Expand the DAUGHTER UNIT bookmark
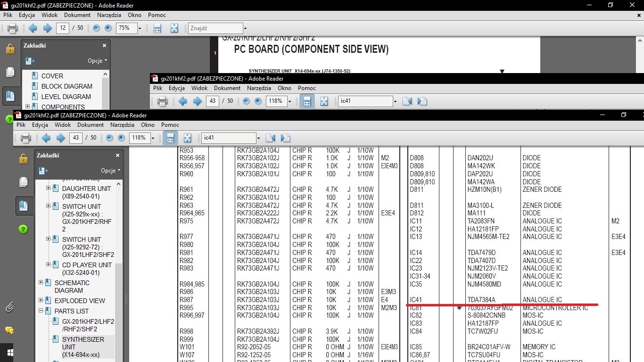644x362 pixels. tap(48, 189)
